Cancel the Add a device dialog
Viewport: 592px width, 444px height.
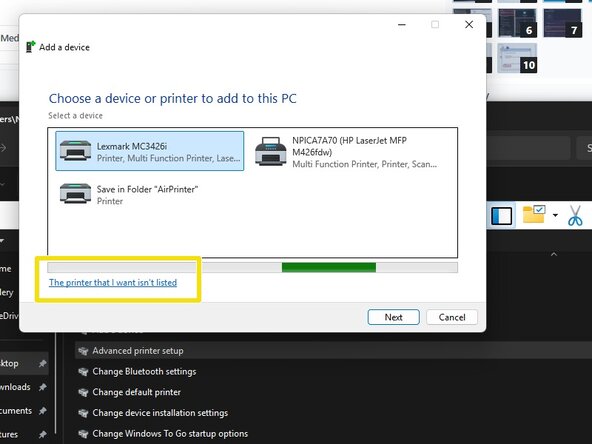[452, 317]
